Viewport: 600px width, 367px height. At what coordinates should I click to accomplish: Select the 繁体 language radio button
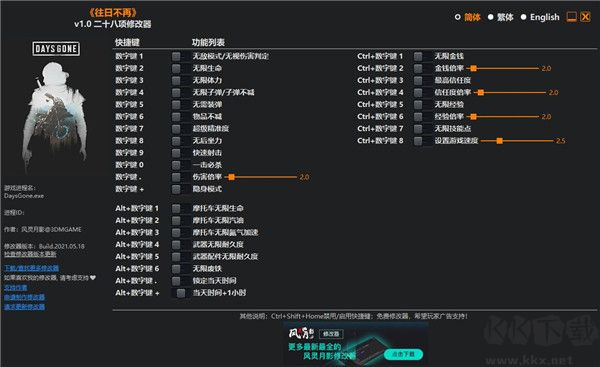click(x=490, y=17)
